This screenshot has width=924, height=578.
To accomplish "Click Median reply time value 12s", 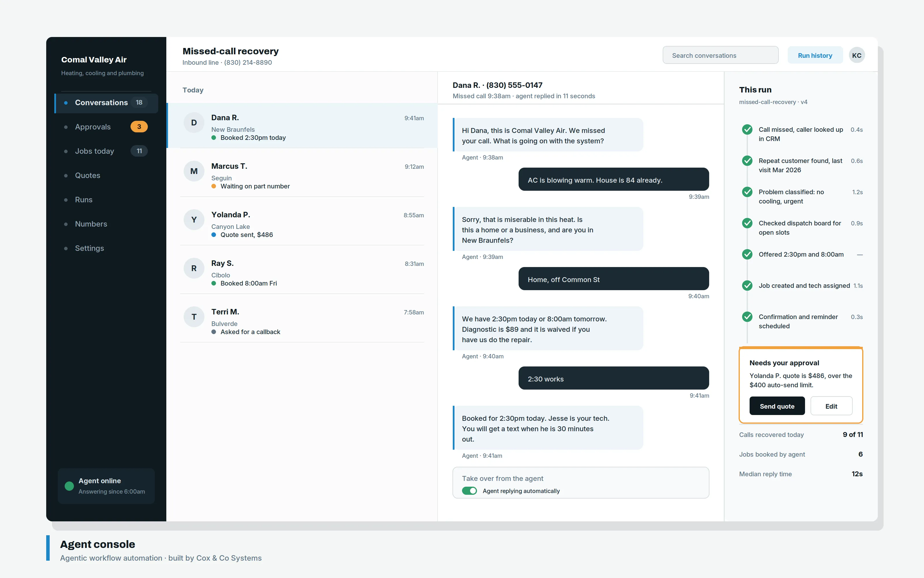I will pos(857,474).
